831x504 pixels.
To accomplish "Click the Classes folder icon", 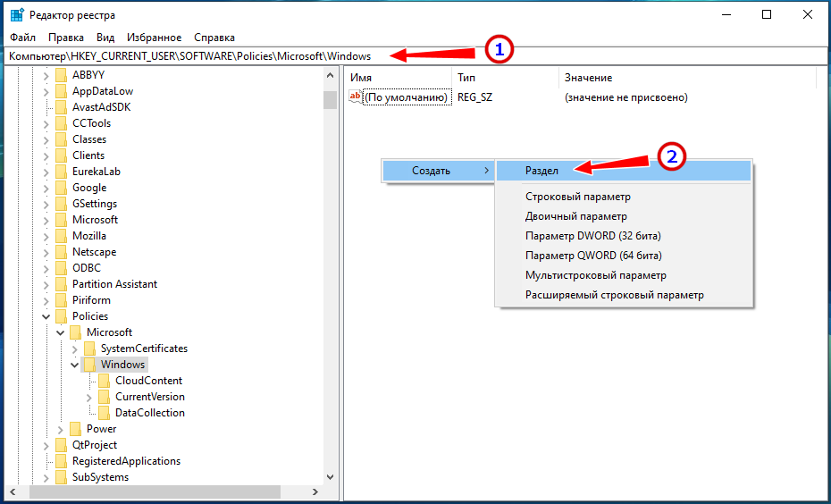I will point(61,139).
